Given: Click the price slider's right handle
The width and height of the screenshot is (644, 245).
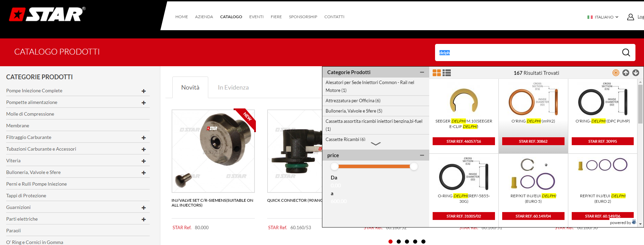Looking at the screenshot, I should pyautogui.click(x=414, y=166).
